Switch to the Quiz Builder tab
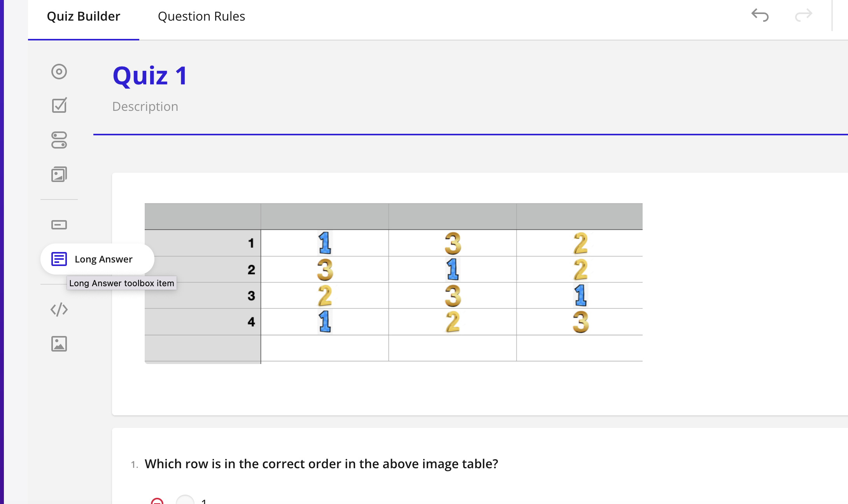Viewport: 848px width, 504px height. [83, 16]
